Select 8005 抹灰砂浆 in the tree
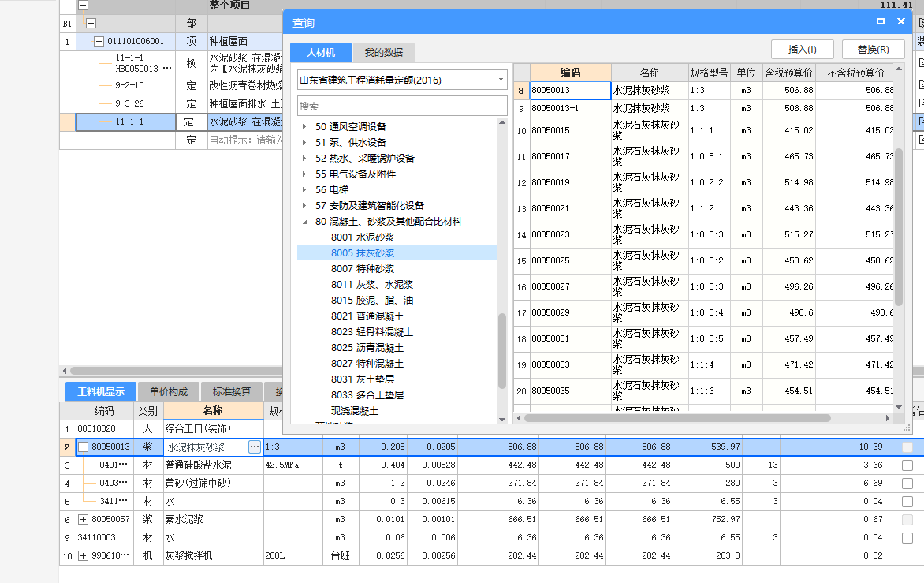This screenshot has width=924, height=583. point(363,253)
